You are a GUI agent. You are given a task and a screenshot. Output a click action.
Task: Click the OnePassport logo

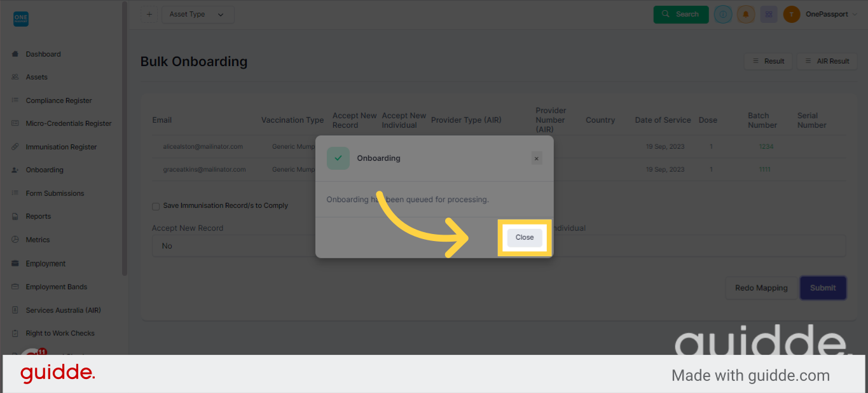tap(21, 19)
